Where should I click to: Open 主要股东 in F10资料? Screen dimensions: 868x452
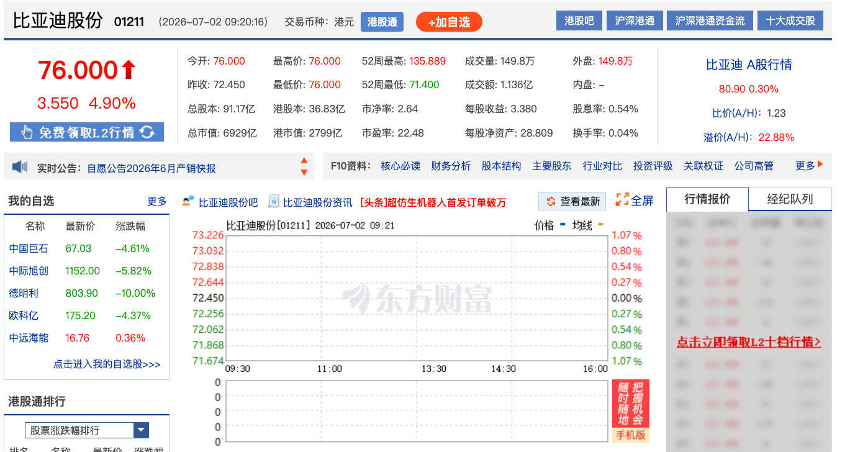click(x=552, y=166)
